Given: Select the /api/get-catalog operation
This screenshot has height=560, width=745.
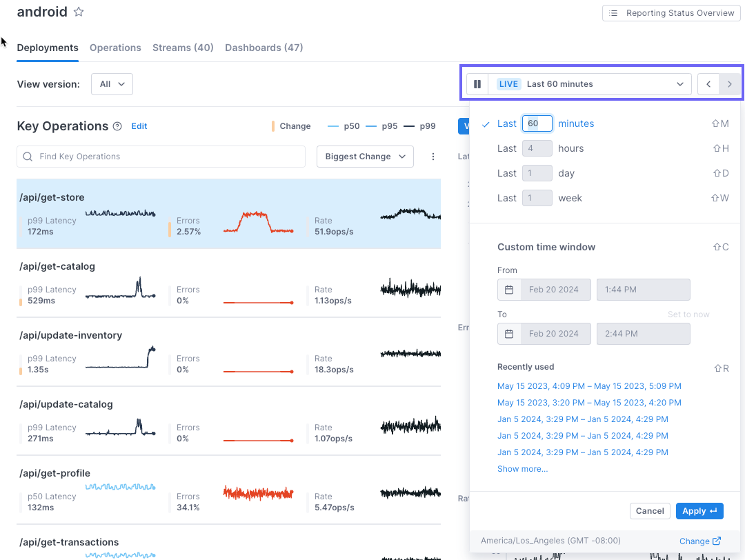Looking at the screenshot, I should click(228, 283).
